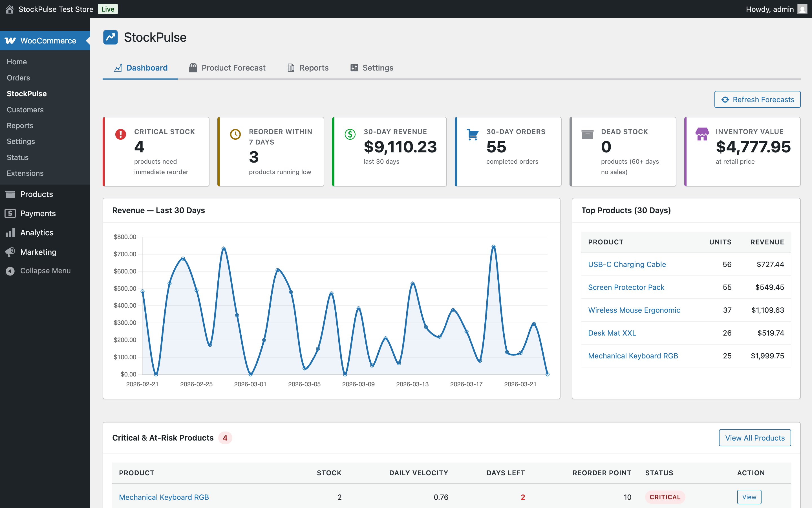
Task: Open the Marketing menu
Action: 45,252
